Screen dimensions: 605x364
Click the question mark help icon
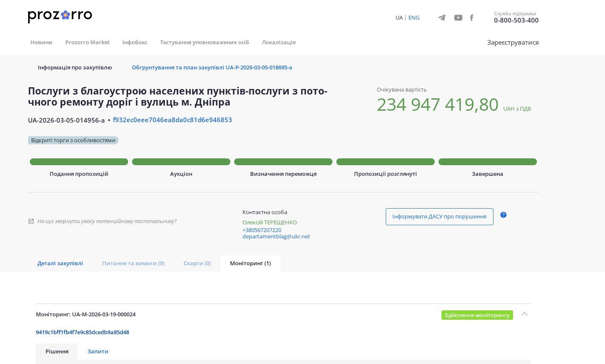tap(503, 215)
